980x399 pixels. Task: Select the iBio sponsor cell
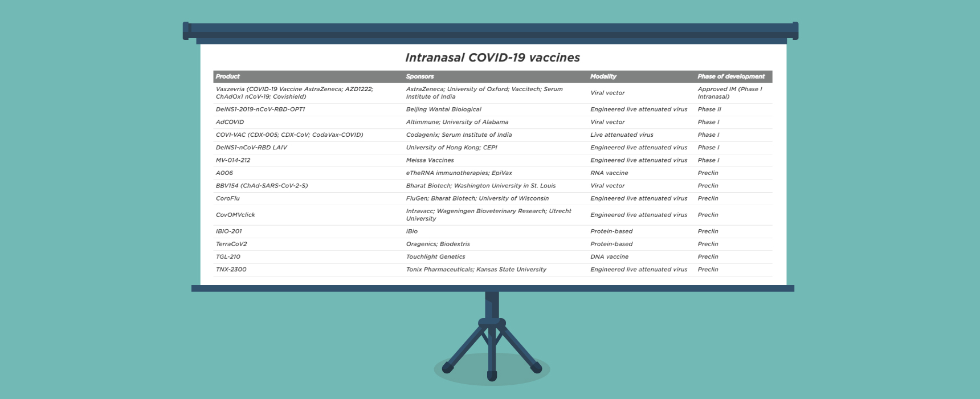click(411, 231)
